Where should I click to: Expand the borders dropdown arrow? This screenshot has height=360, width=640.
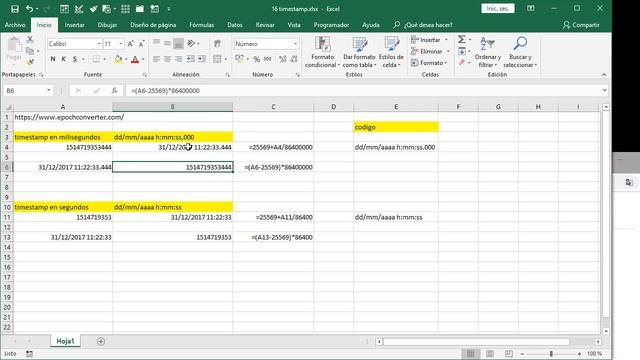coord(104,60)
